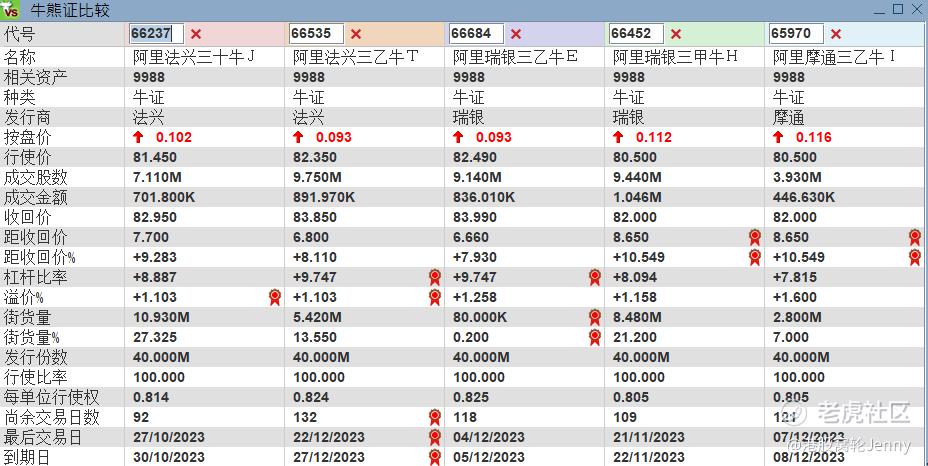Viewport: 928px width, 466px height.
Task: Click the ribbon badge beside 27/12/2023
Action: pos(435,457)
